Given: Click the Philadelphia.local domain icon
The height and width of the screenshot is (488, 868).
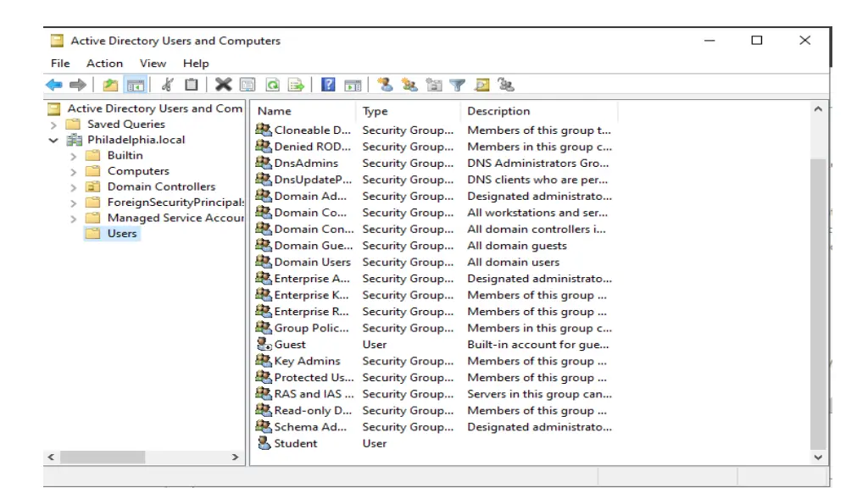Looking at the screenshot, I should coord(75,140).
